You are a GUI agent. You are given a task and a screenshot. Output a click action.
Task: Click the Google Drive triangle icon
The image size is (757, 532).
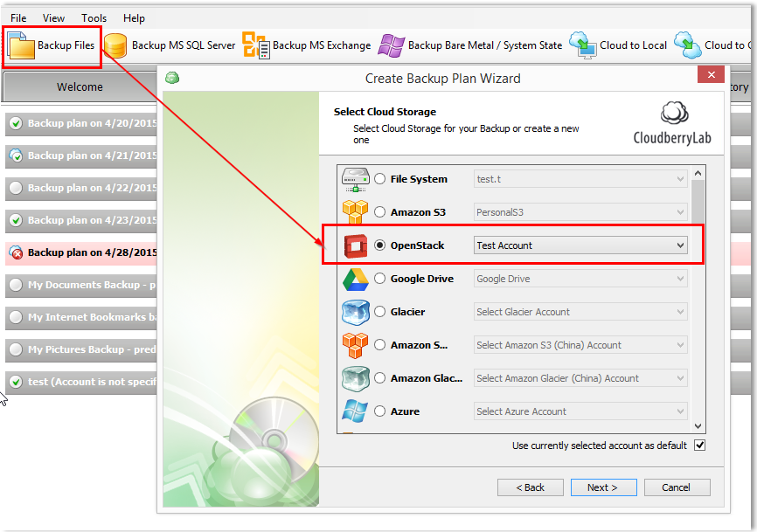(x=355, y=279)
